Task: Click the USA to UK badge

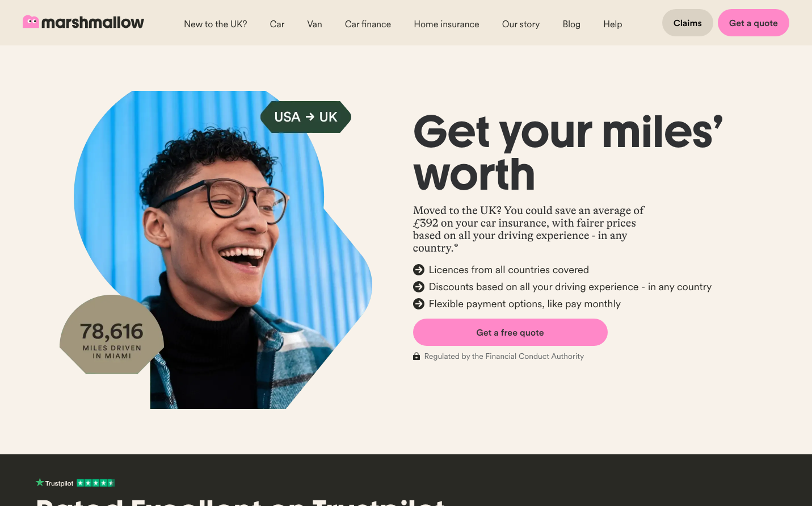Action: 306,117
